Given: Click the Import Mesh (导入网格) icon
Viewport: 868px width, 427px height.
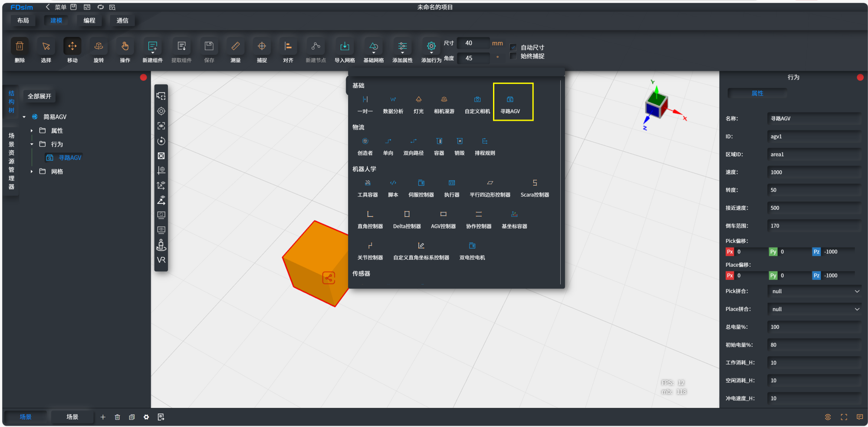Looking at the screenshot, I should coord(345,46).
